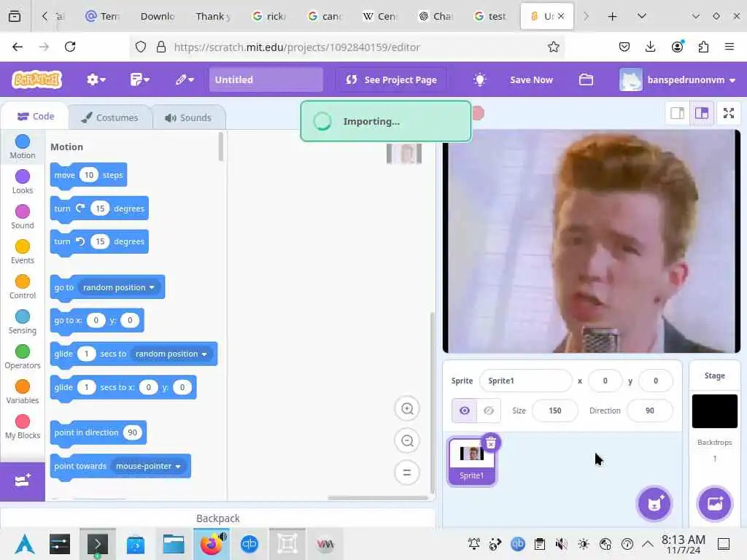Select the Events block category
This screenshot has height=560, width=747.
pos(23,252)
